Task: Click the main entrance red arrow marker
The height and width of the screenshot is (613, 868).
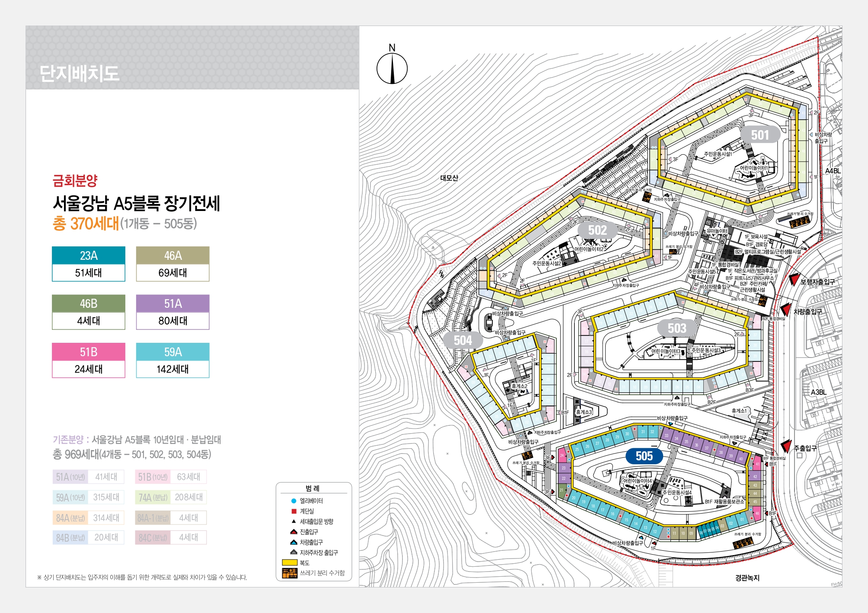Action: 786,447
